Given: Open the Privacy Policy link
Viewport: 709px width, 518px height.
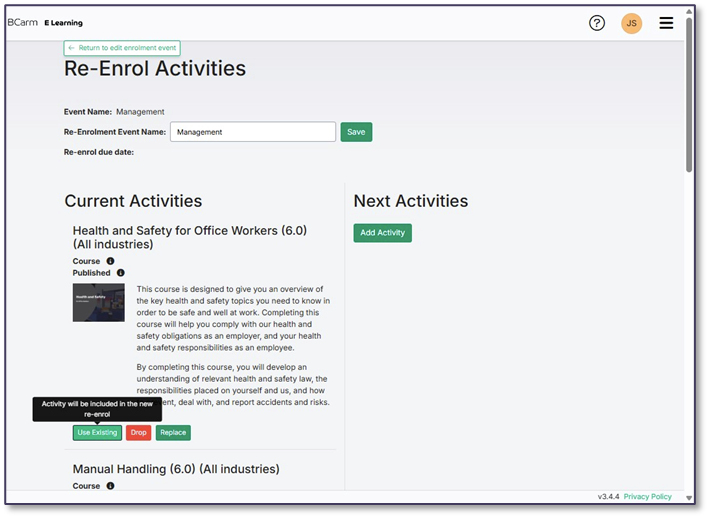Looking at the screenshot, I should [647, 496].
